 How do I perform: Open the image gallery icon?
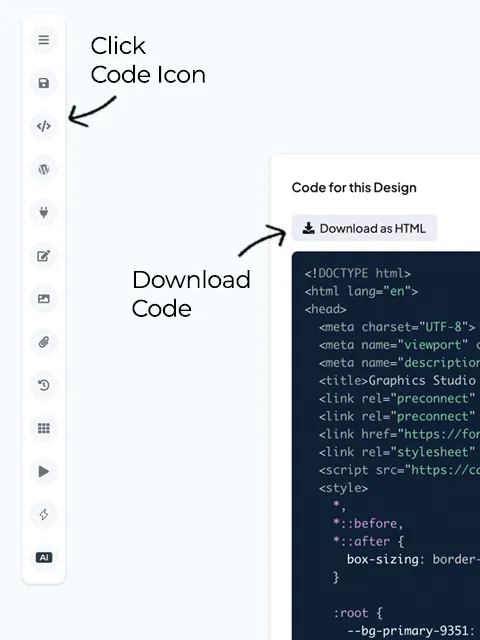click(44, 299)
